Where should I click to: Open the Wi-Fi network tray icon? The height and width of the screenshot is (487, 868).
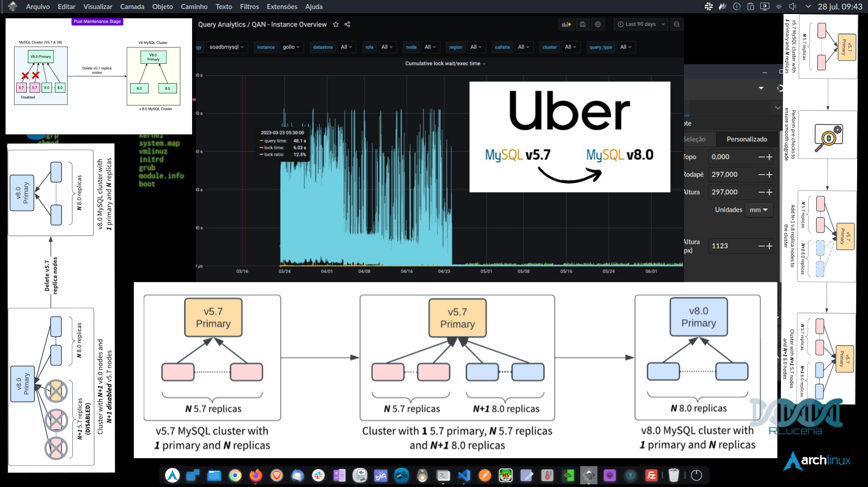[x=778, y=6]
